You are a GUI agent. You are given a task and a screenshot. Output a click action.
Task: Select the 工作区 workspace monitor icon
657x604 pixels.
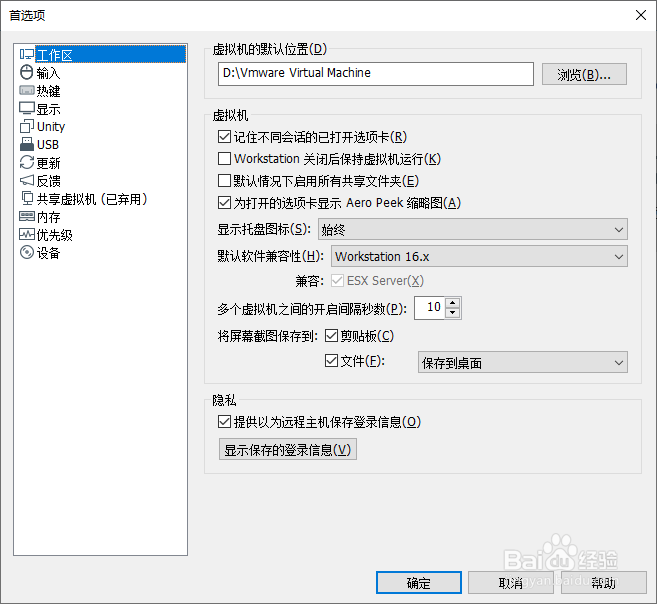pos(27,54)
